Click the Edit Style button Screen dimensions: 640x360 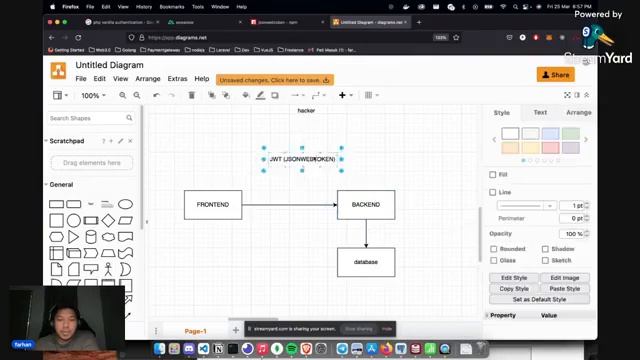coord(514,278)
